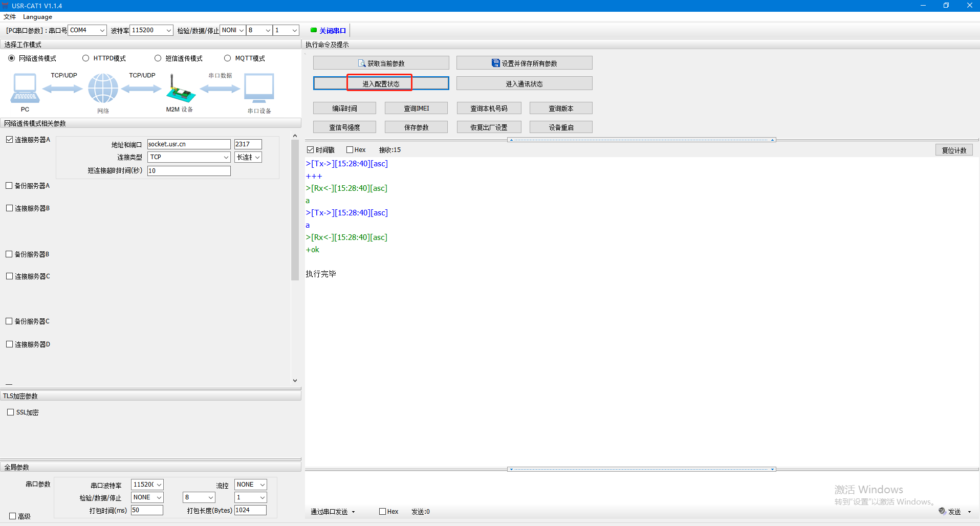Viewport: 980px width, 526px height.
Task: Click the PC computer icon in diagram
Action: [25, 89]
